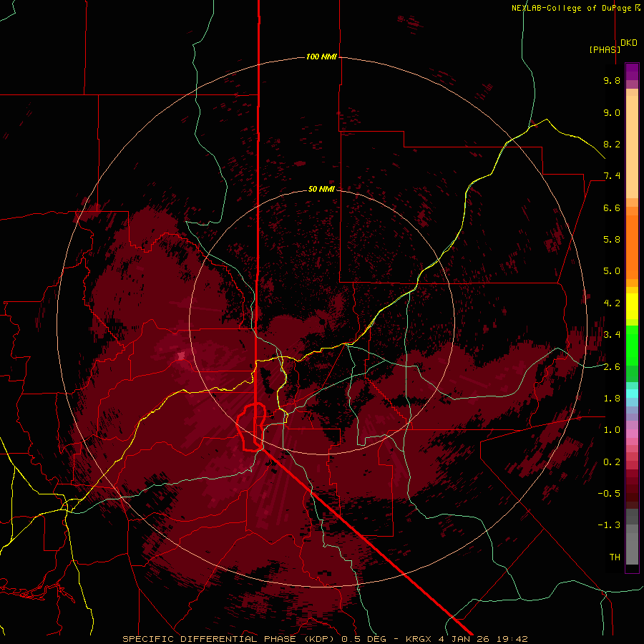Viewport: 644px width, 644px height.
Task: Click the 6.6 scale value
Action: pos(612,208)
